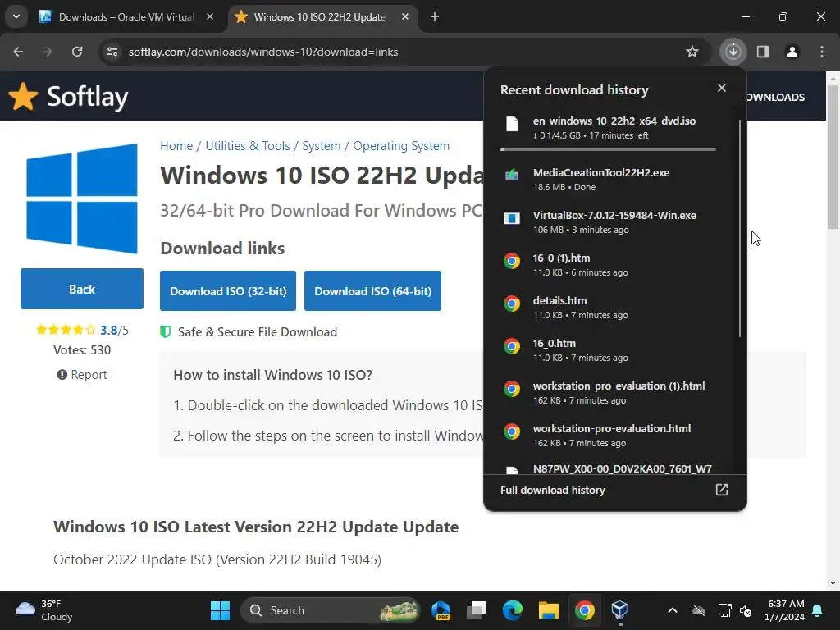The height and width of the screenshot is (630, 840).
Task: Launch Microsoft Edge from the taskbar
Action: coord(513,610)
